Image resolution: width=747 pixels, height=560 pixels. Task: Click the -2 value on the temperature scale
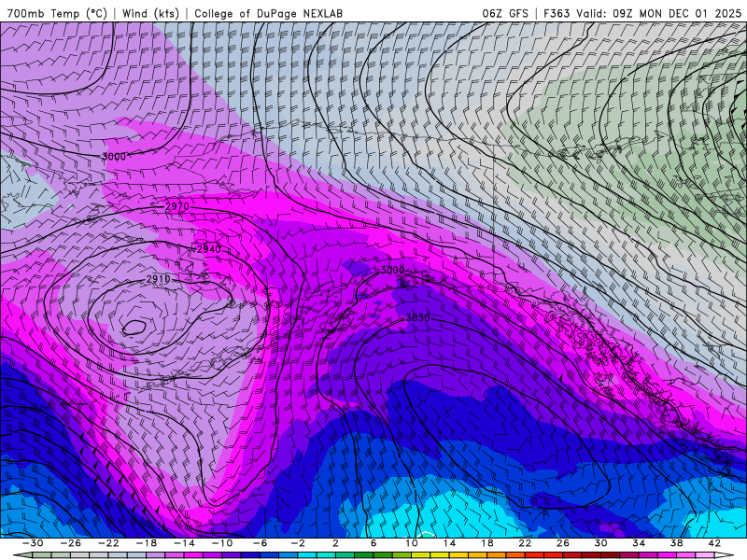297,543
